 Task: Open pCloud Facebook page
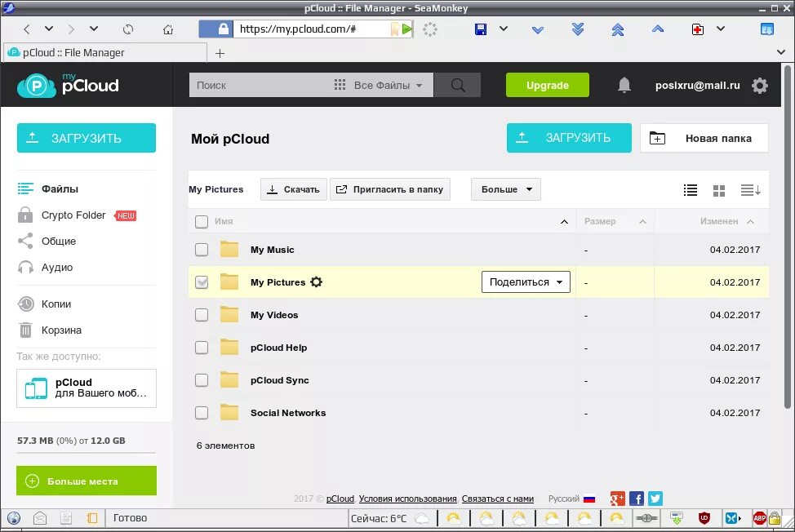(637, 499)
